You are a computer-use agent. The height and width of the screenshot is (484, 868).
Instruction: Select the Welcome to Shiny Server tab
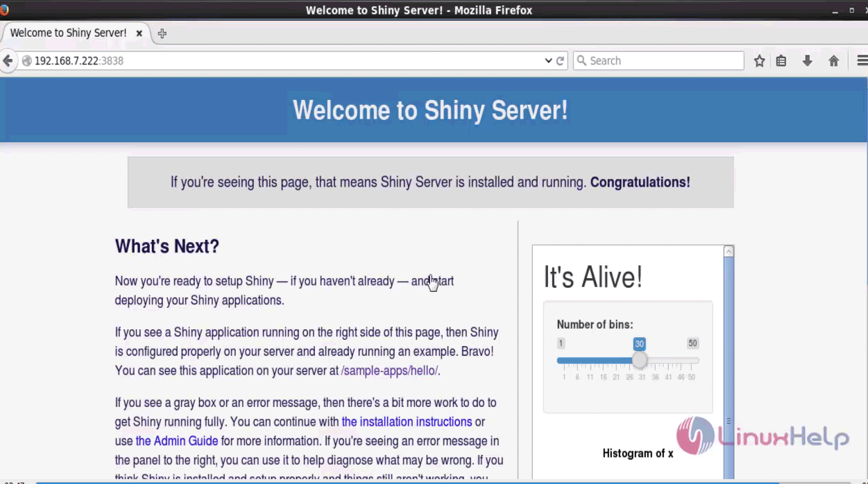coord(68,33)
